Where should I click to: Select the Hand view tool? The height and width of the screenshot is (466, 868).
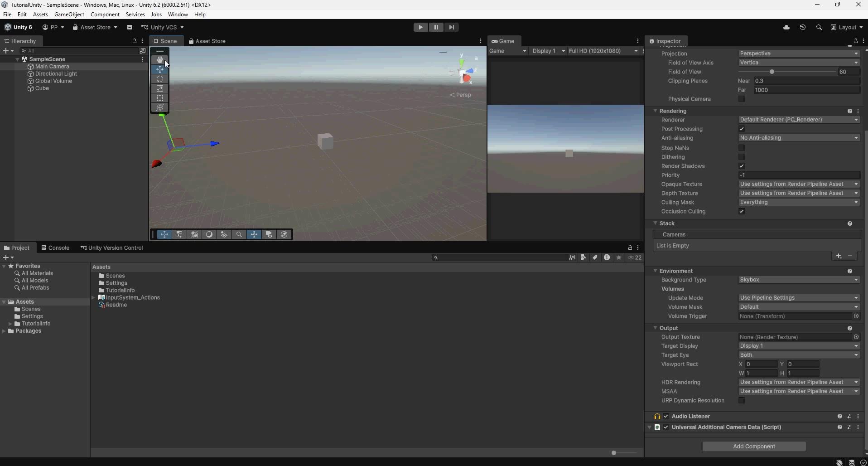(159, 60)
